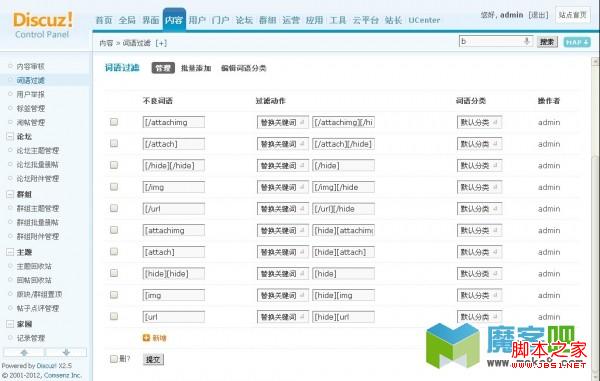600x381 pixels.
Task: Click the [+] next to breadcrumb 词语过滤
Action: [x=161, y=43]
